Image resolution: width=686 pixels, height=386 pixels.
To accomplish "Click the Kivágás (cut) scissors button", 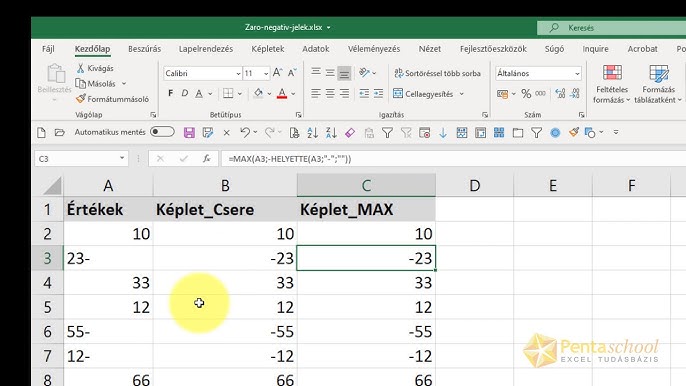I will pyautogui.click(x=95, y=68).
